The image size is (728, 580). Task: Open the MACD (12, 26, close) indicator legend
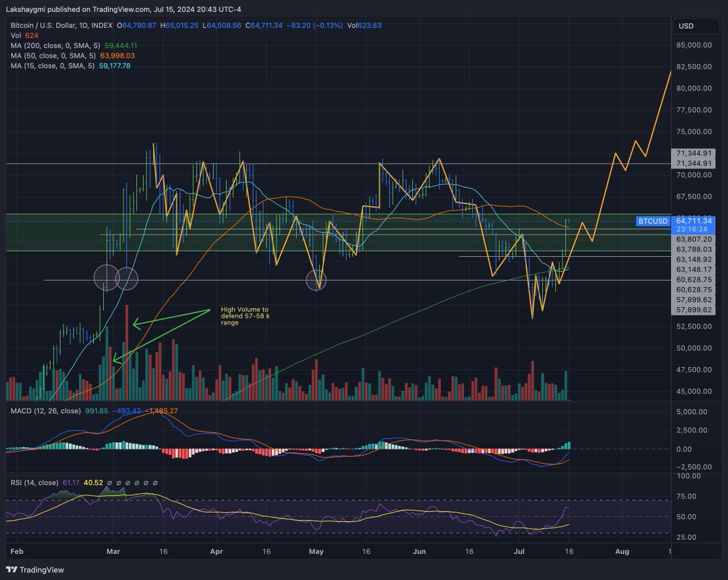45,410
